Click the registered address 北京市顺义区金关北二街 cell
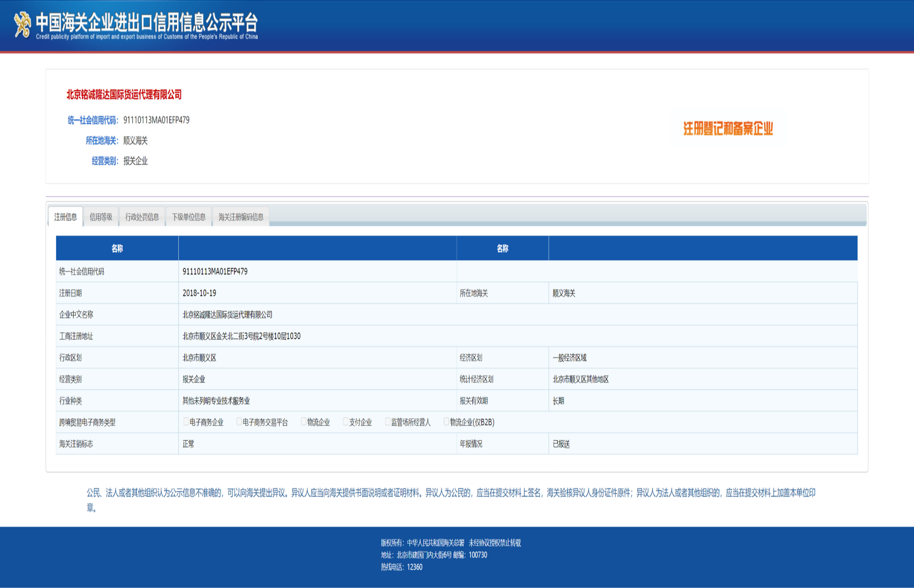 [x=518, y=336]
